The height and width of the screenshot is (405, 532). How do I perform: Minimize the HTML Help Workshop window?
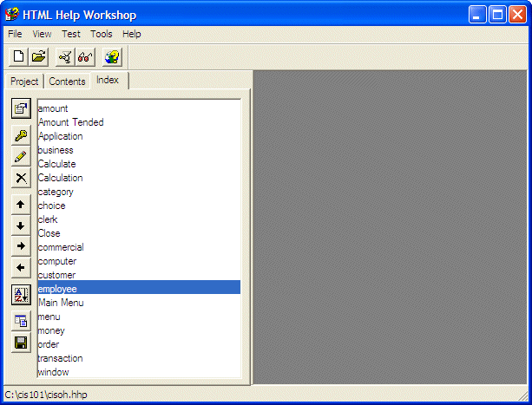tap(477, 15)
